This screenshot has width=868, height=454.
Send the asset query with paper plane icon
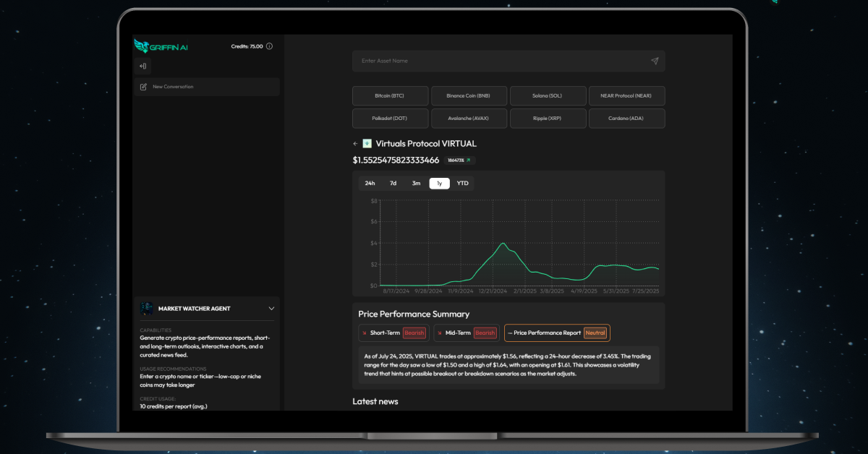[x=655, y=61]
